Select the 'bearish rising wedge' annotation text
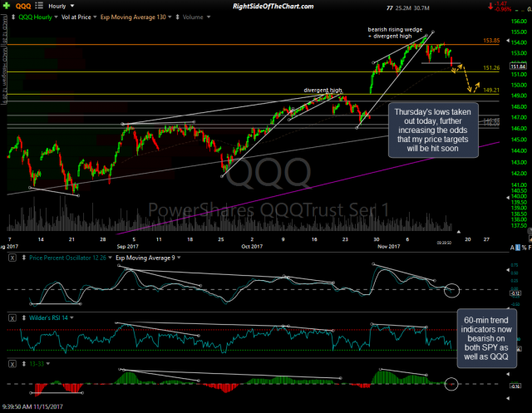This screenshot has height=413, width=532. click(395, 30)
